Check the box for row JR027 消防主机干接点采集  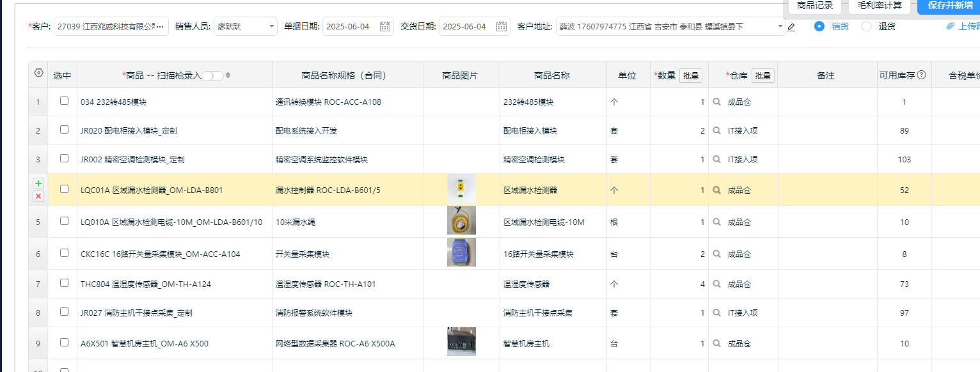64,312
